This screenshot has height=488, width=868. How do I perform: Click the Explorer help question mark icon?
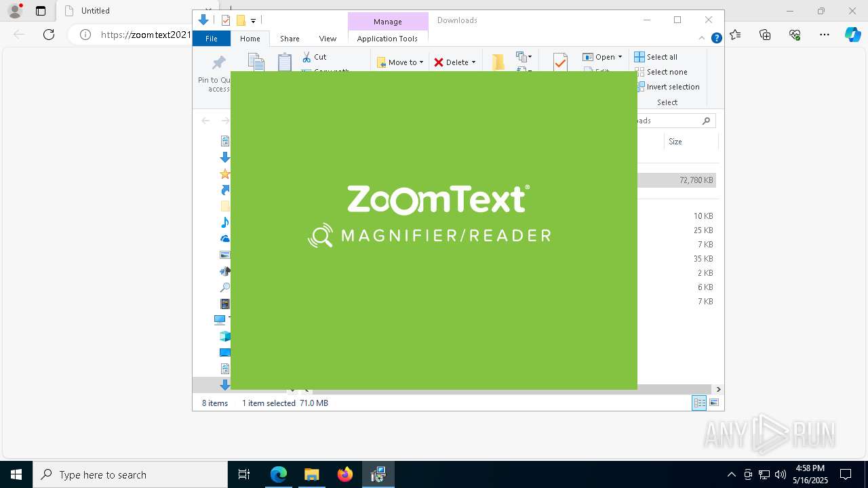(716, 39)
